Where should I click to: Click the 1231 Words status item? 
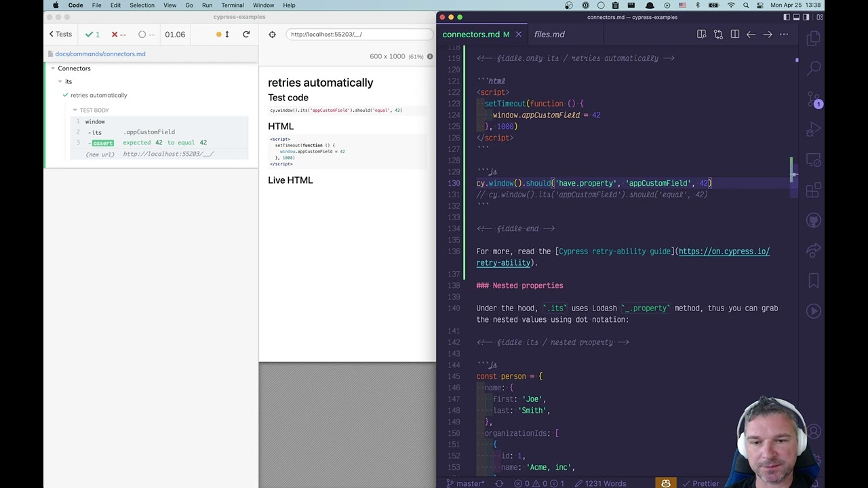[x=600, y=483]
